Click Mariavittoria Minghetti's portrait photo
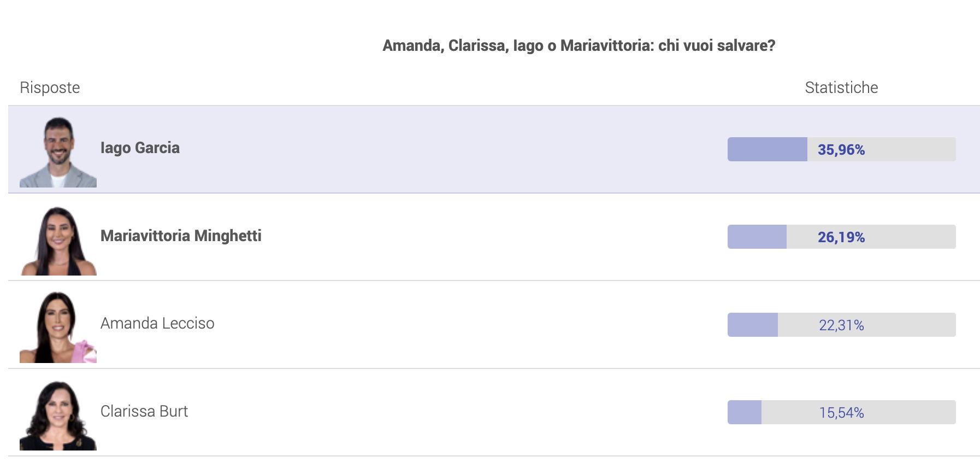The image size is (980, 468). coord(58,240)
